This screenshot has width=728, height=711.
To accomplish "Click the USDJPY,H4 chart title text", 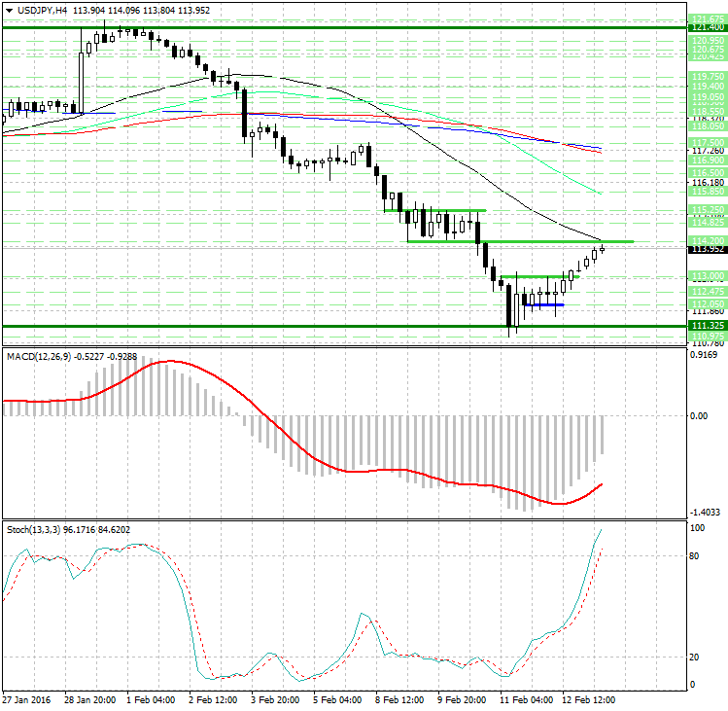I will point(42,11).
